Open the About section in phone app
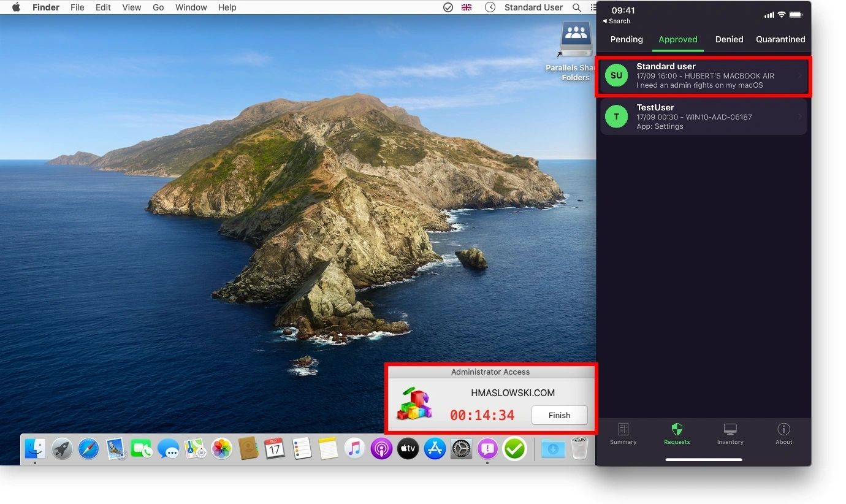 (784, 433)
